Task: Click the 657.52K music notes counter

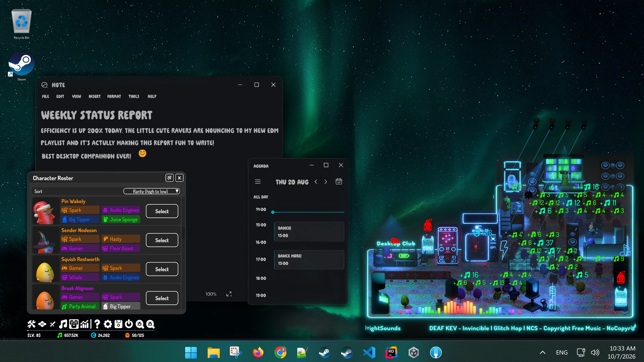Action: pyautogui.click(x=68, y=335)
